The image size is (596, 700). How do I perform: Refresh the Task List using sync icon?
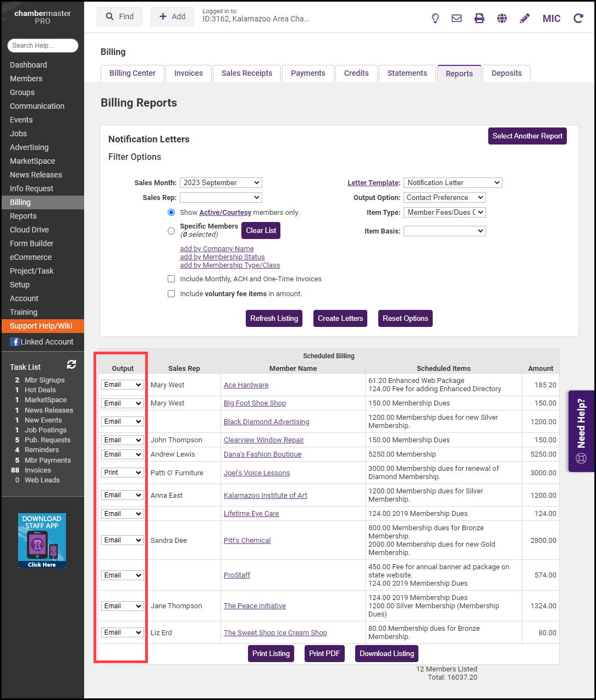(x=71, y=364)
